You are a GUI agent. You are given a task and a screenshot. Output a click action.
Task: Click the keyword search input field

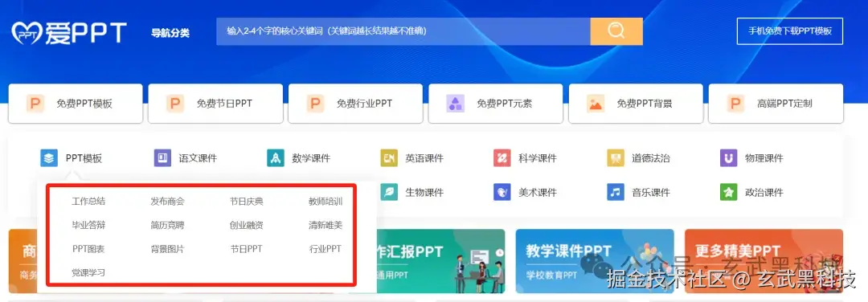[403, 31]
